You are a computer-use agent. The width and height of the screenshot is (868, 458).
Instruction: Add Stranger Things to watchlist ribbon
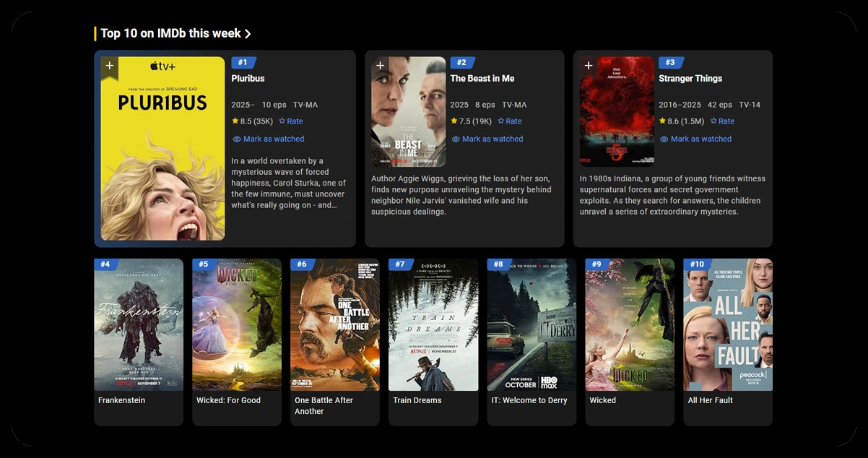589,67
